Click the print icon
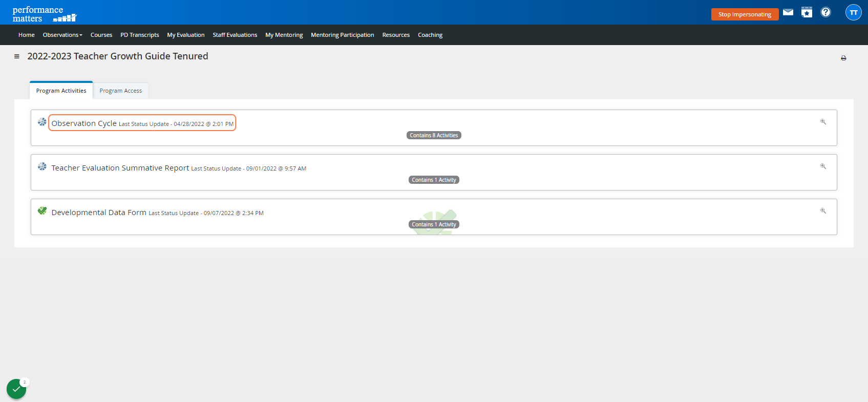The width and height of the screenshot is (868, 402). pyautogui.click(x=843, y=58)
